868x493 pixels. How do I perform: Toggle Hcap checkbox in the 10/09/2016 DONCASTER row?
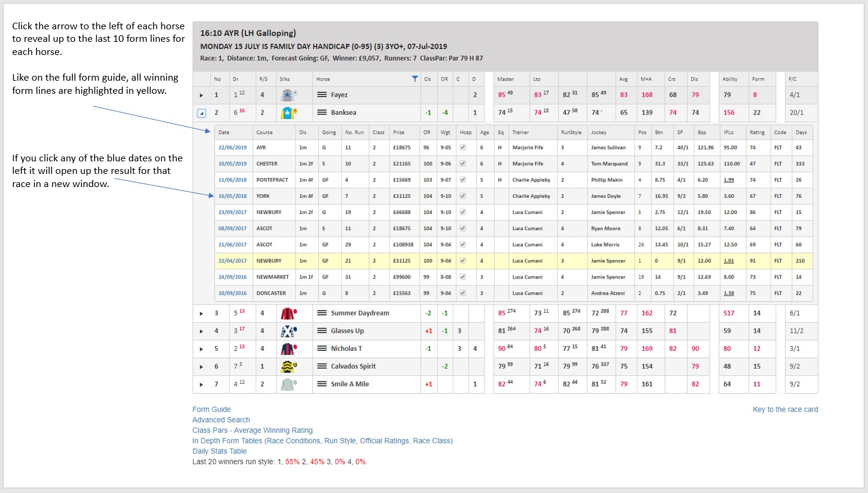tap(462, 293)
